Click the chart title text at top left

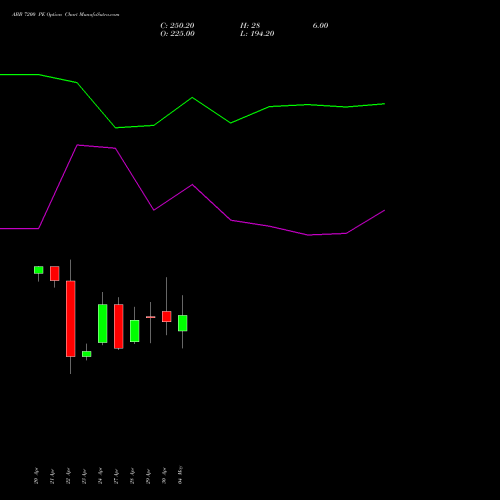point(66,15)
